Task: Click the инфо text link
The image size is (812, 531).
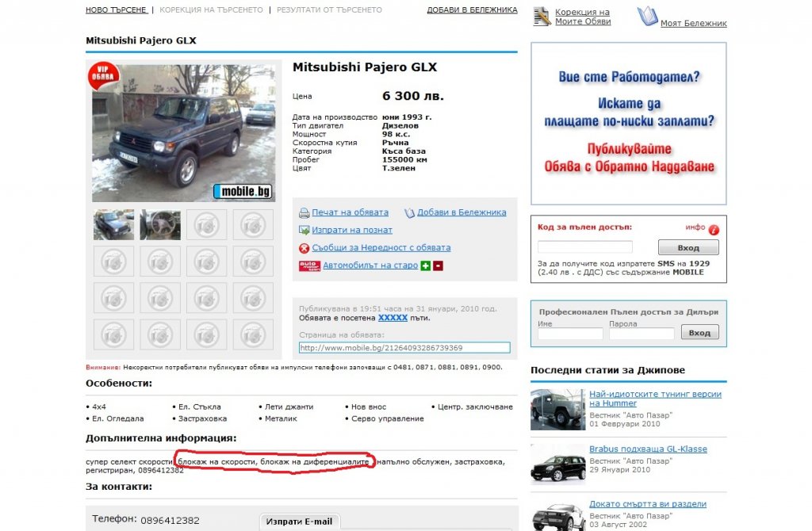Action: (695, 227)
